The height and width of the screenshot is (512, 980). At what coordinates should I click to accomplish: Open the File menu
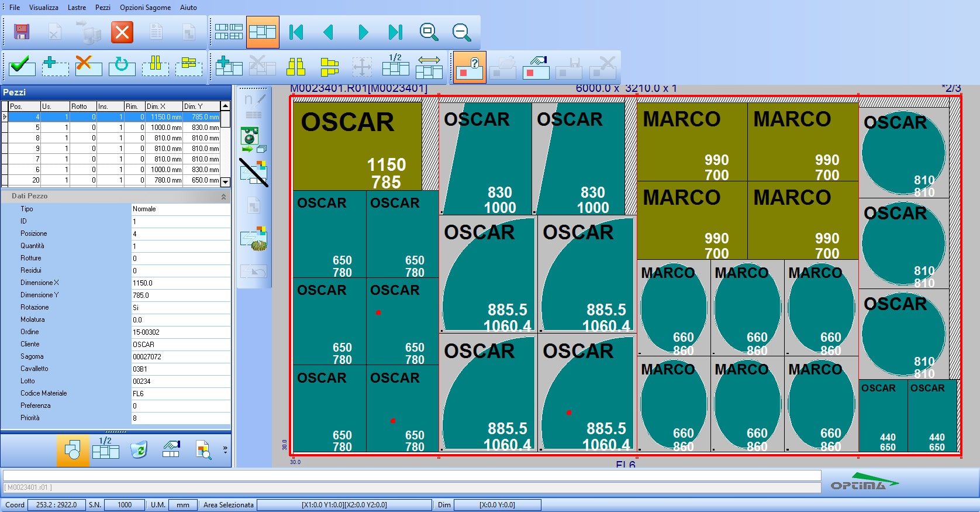pyautogui.click(x=15, y=8)
